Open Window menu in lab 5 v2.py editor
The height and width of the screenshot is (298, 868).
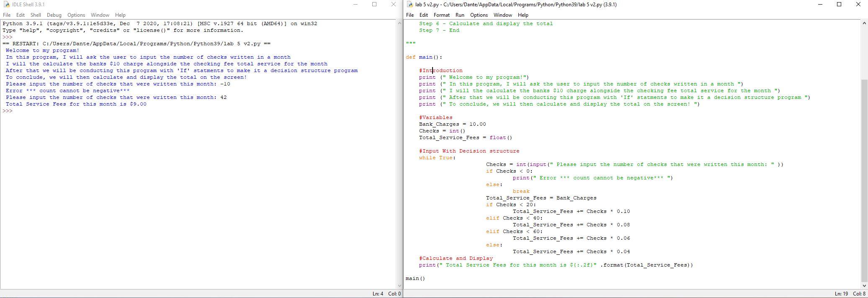pyautogui.click(x=502, y=15)
